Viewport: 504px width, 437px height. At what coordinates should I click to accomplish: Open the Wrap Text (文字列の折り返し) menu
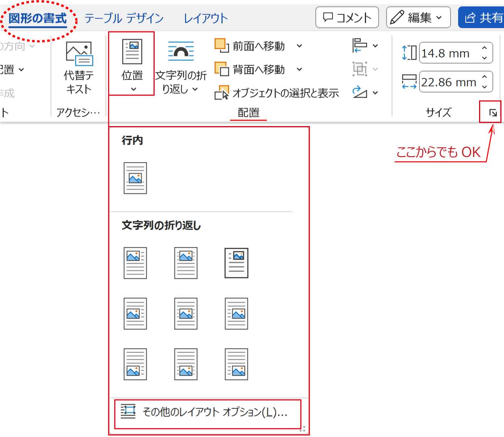click(x=181, y=68)
